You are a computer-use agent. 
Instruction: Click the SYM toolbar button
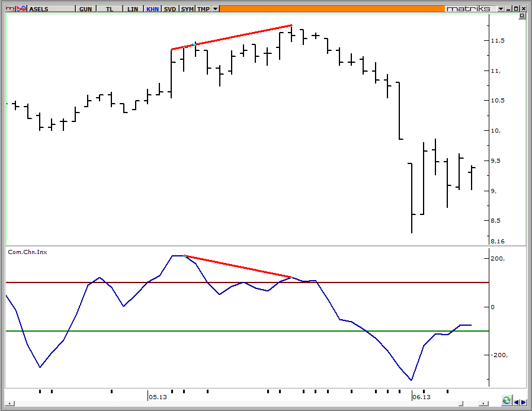pos(187,9)
